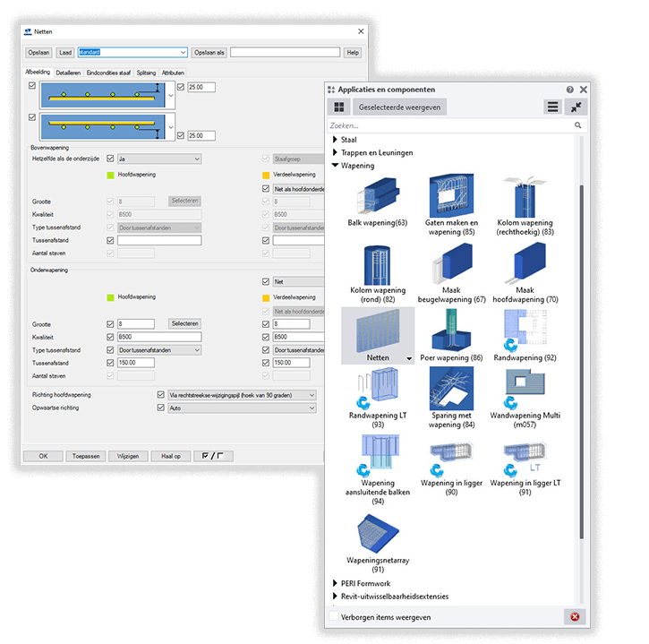The width and height of the screenshot is (649, 644).
Task: Open Wapening aansluitende balken (94) component
Action: tap(378, 469)
